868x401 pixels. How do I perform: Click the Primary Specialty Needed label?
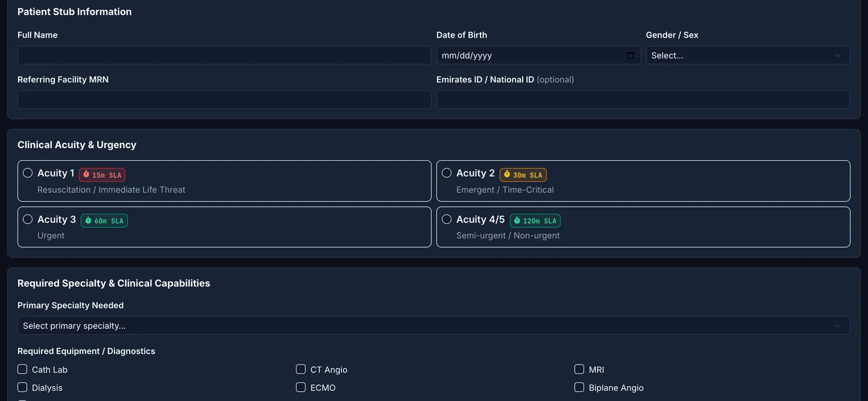click(x=71, y=305)
